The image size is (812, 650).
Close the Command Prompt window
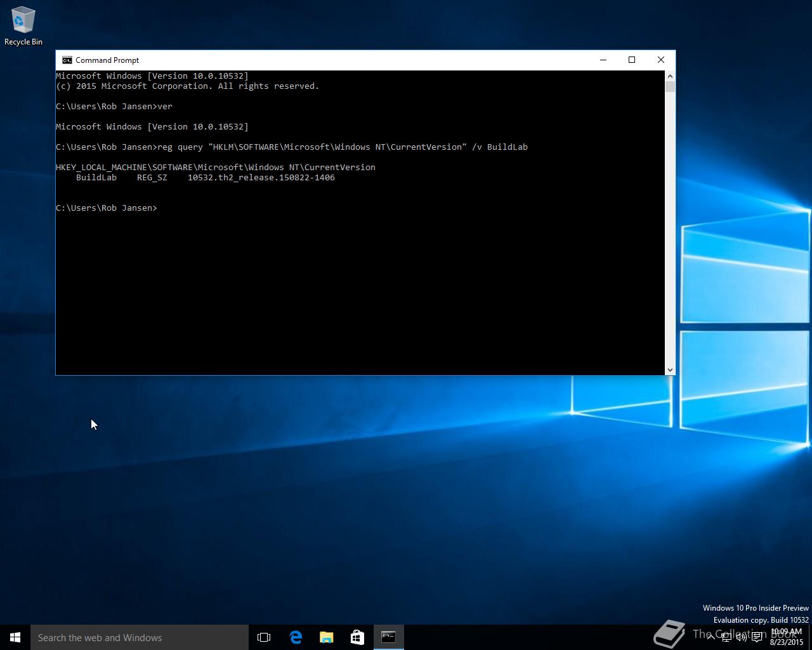[661, 60]
